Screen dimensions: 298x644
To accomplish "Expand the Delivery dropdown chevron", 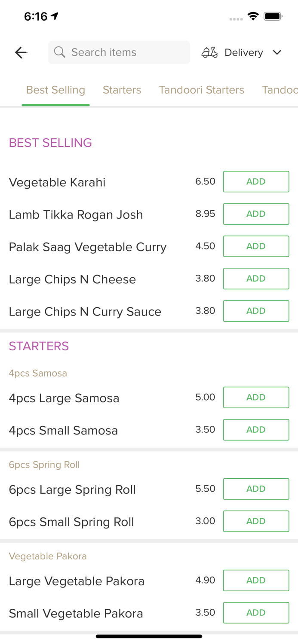I will pyautogui.click(x=277, y=52).
